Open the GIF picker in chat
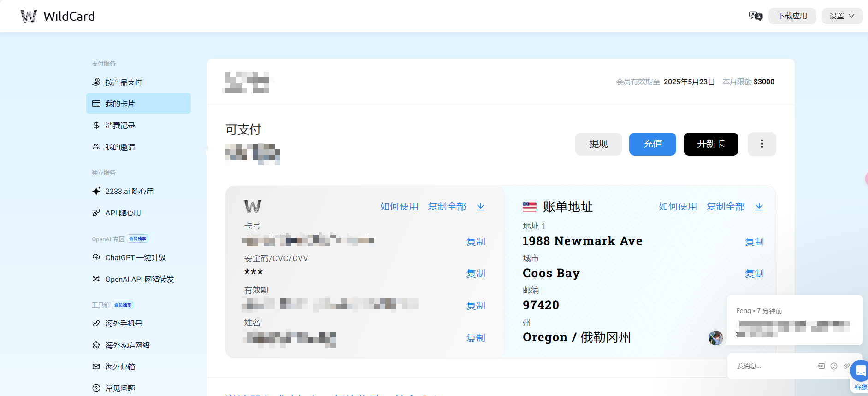Screen dimensions: 868x396 [x=821, y=366]
